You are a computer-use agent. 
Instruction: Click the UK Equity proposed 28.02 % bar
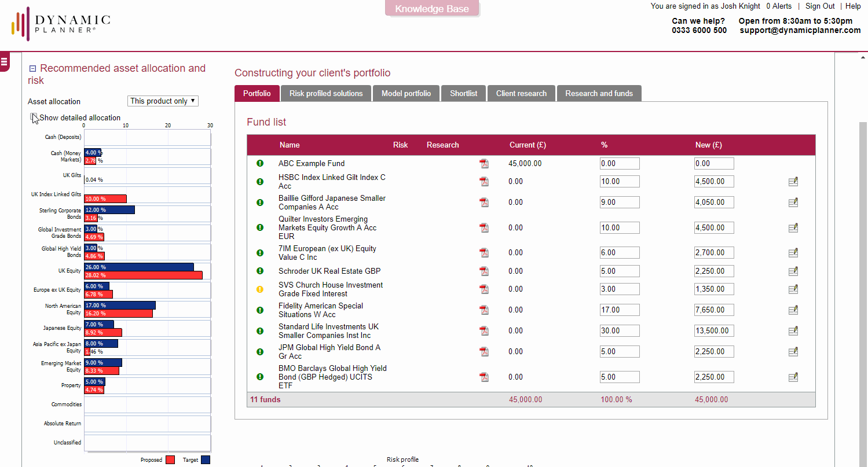click(143, 275)
